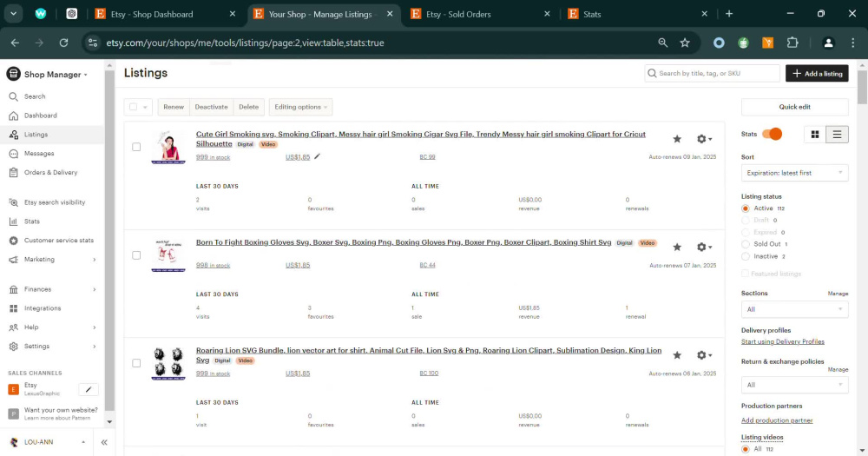This screenshot has width=868, height=456.
Task: Open Chrome three-dot menu
Action: click(852, 43)
